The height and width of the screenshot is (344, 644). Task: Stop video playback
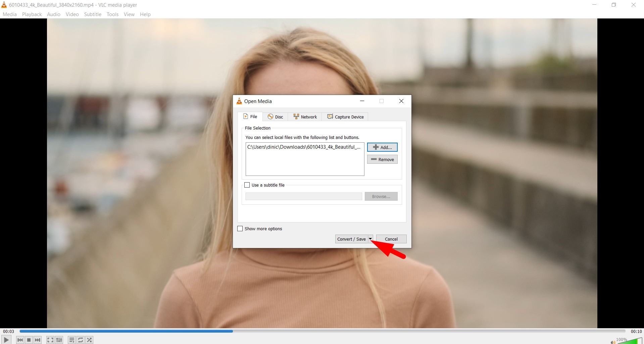(29, 340)
